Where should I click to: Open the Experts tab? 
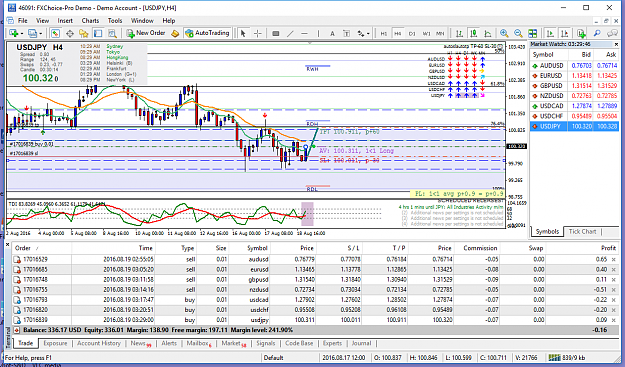pos(332,343)
